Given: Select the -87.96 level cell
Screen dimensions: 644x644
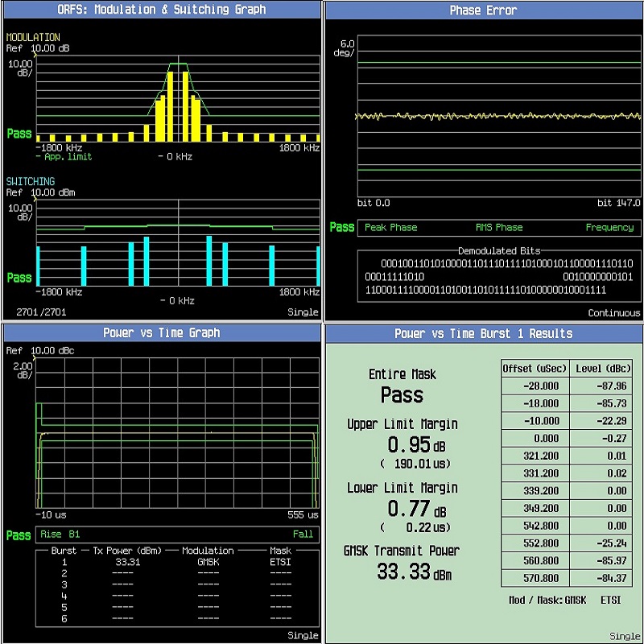Looking at the screenshot, I should click(604, 386).
